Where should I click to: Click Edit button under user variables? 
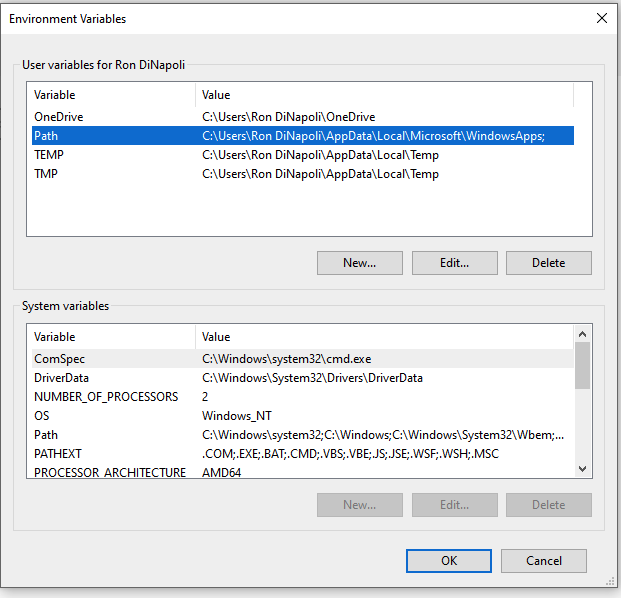(454, 263)
